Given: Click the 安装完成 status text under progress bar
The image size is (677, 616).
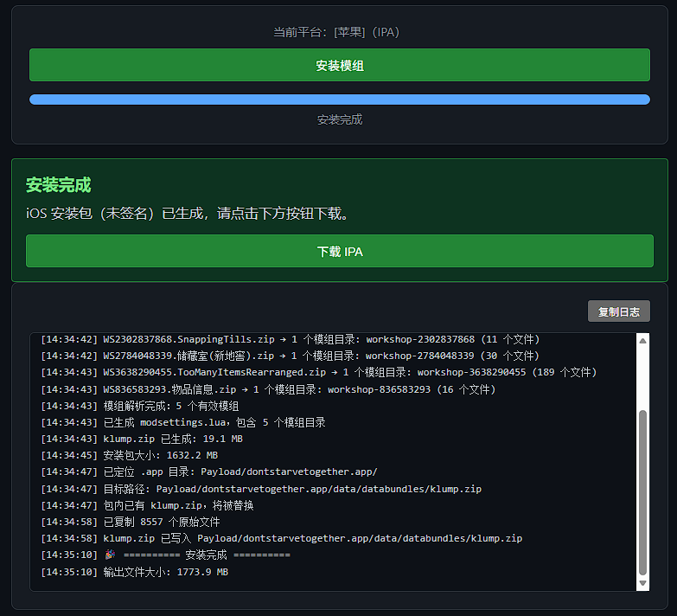Looking at the screenshot, I should 339,119.
